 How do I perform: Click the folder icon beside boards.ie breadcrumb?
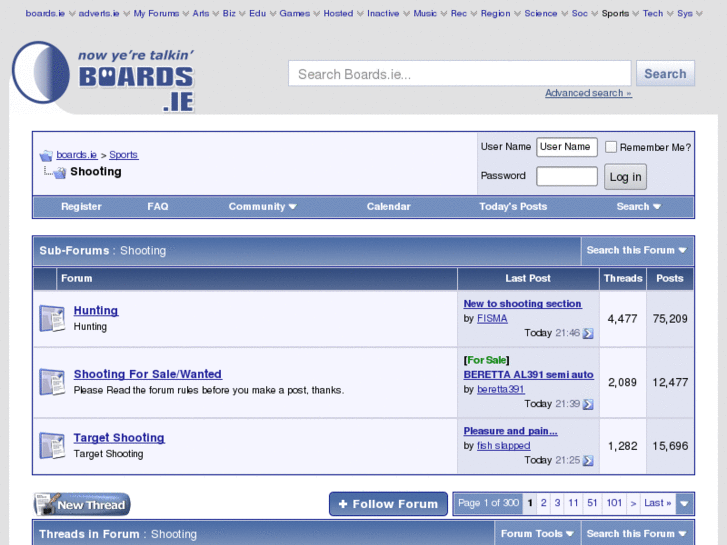pos(46,155)
